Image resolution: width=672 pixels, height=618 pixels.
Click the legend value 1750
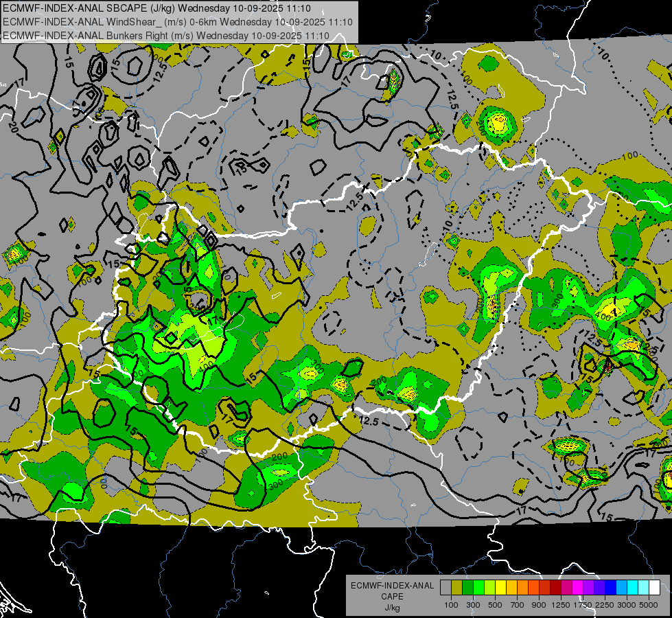click(583, 605)
